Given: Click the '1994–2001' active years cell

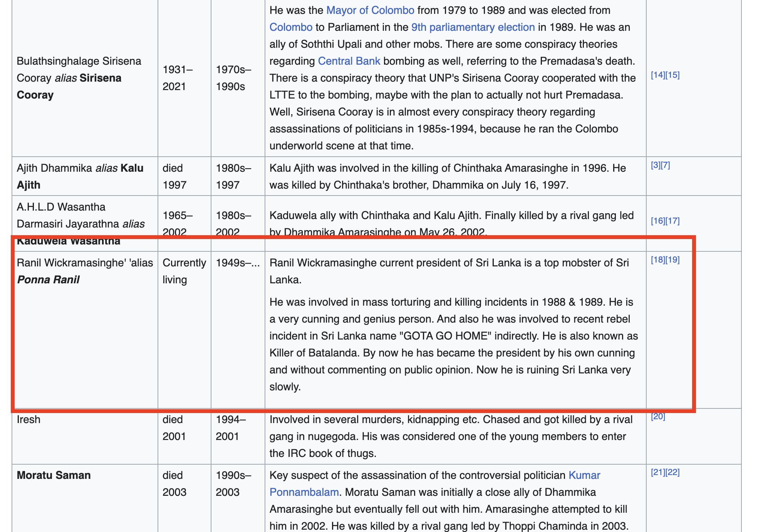Looking at the screenshot, I should click(x=238, y=436).
